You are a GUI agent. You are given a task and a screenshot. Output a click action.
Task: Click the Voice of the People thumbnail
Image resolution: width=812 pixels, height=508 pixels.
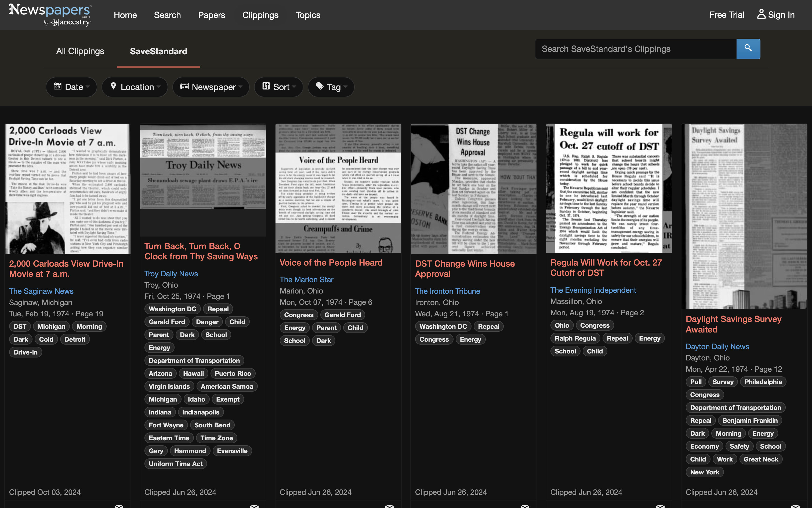pos(338,188)
